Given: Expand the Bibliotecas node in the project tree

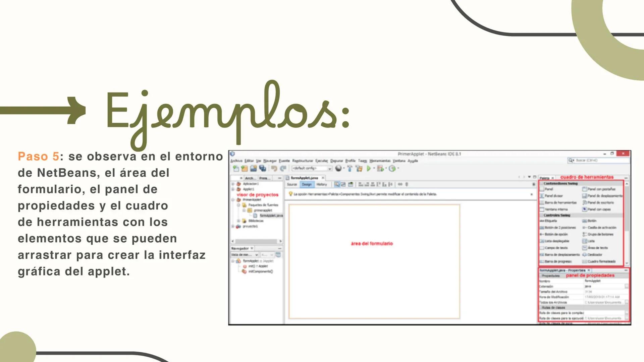Looking at the screenshot, I should click(x=238, y=221).
